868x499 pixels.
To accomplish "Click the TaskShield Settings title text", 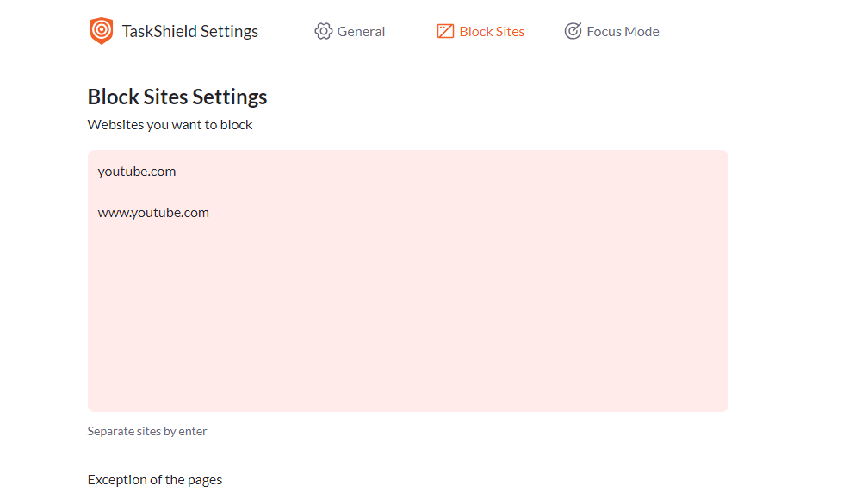I will coord(191,30).
